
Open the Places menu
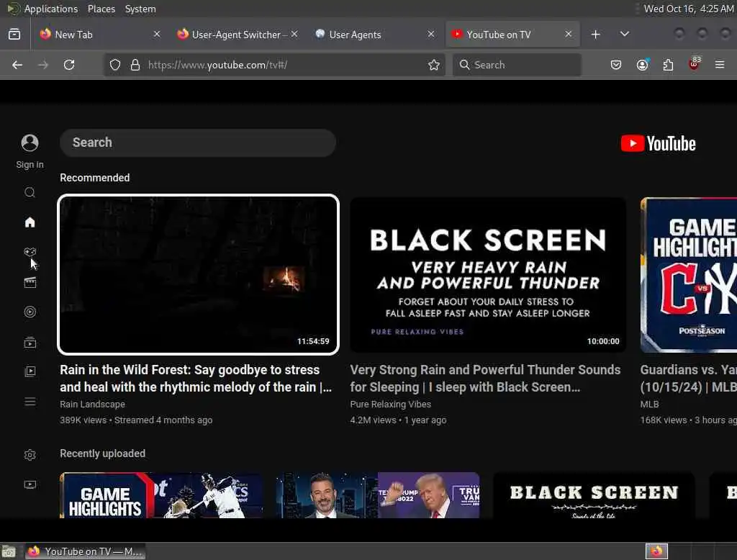[x=101, y=9]
